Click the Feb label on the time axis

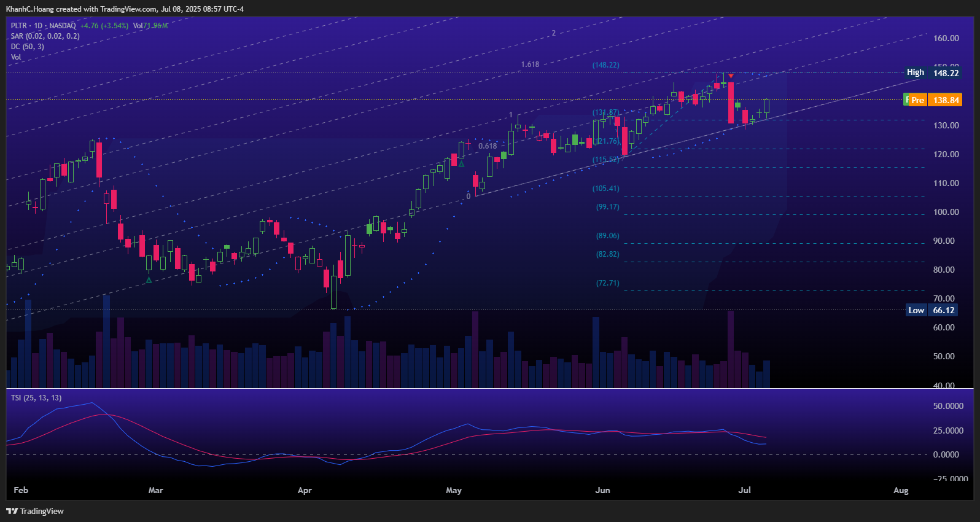(21, 490)
